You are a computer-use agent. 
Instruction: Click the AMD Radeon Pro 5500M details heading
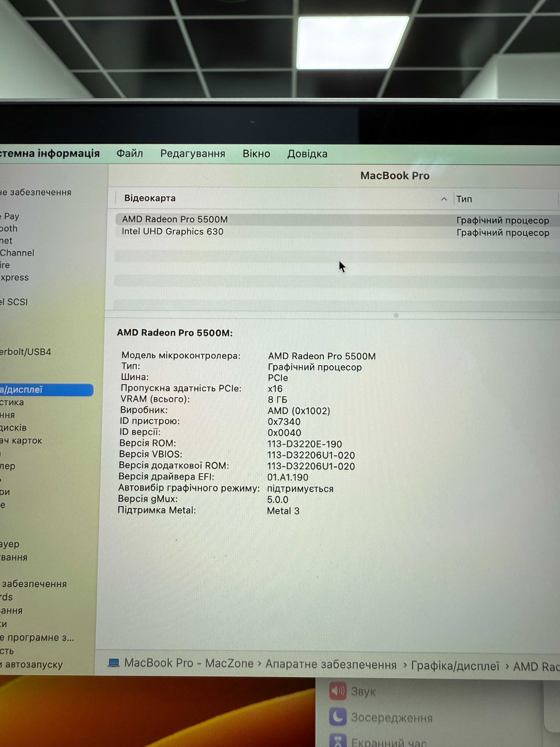pyautogui.click(x=175, y=333)
